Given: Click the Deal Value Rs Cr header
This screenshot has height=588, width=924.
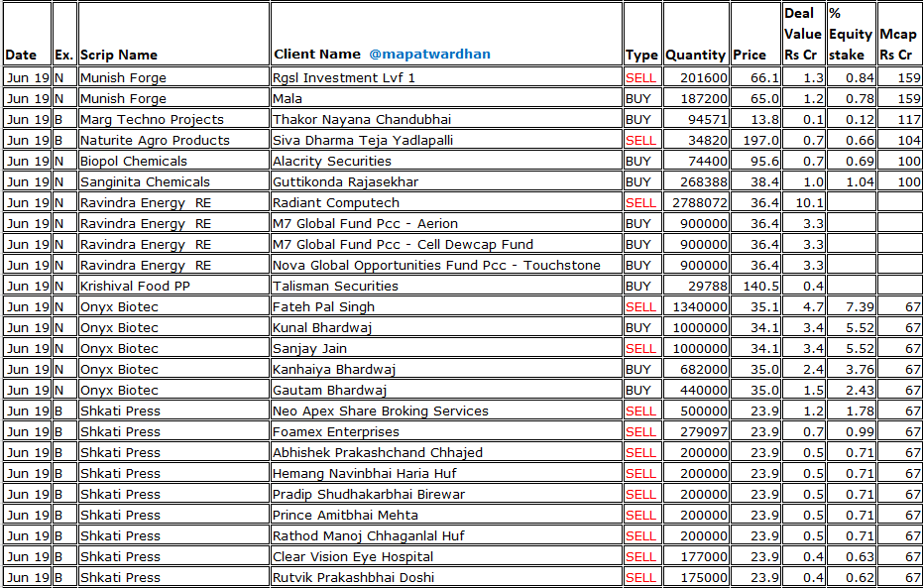Looking at the screenshot, I should [803, 34].
